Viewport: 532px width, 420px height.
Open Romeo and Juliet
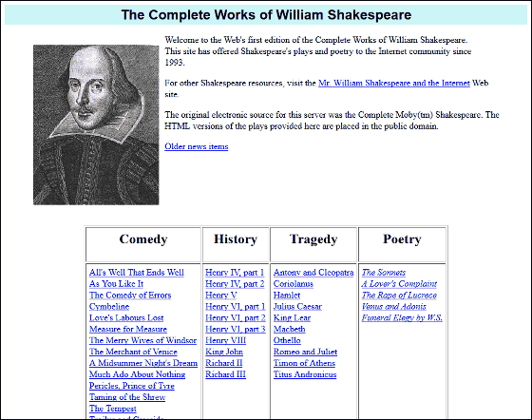click(305, 352)
